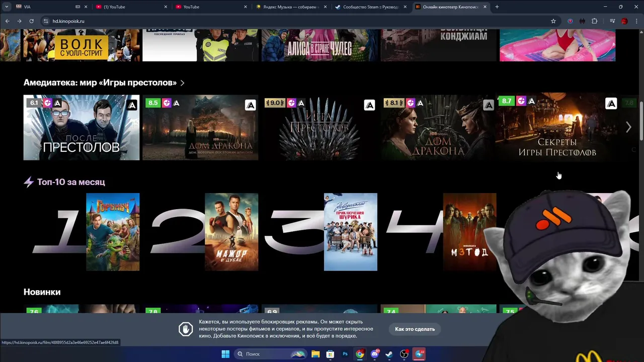This screenshot has height=362, width=644.
Task: Open Steam from the taskbar
Action: (389, 354)
